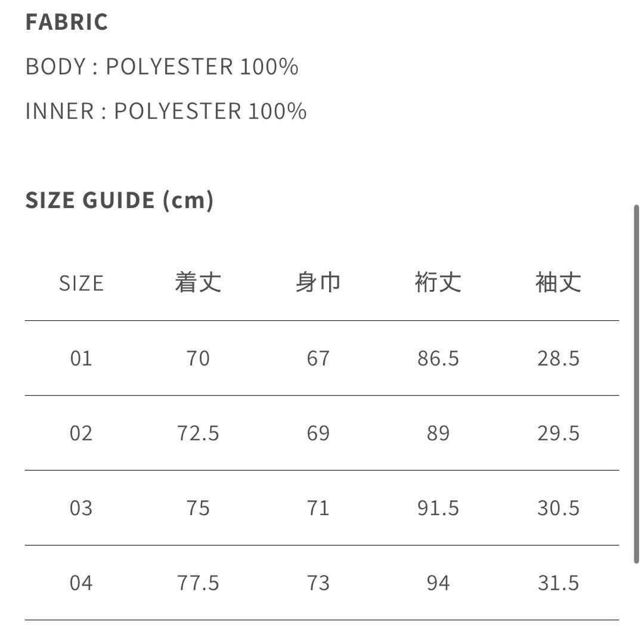Click the 袖丈 column header
Viewport: 644px width, 644px height.
[558, 283]
